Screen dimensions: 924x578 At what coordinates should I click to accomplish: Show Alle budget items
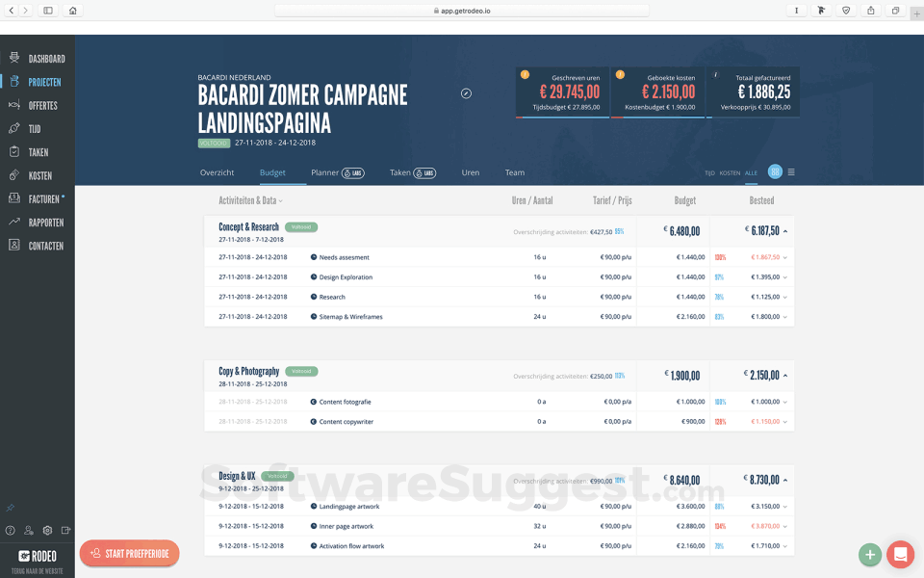pyautogui.click(x=751, y=173)
